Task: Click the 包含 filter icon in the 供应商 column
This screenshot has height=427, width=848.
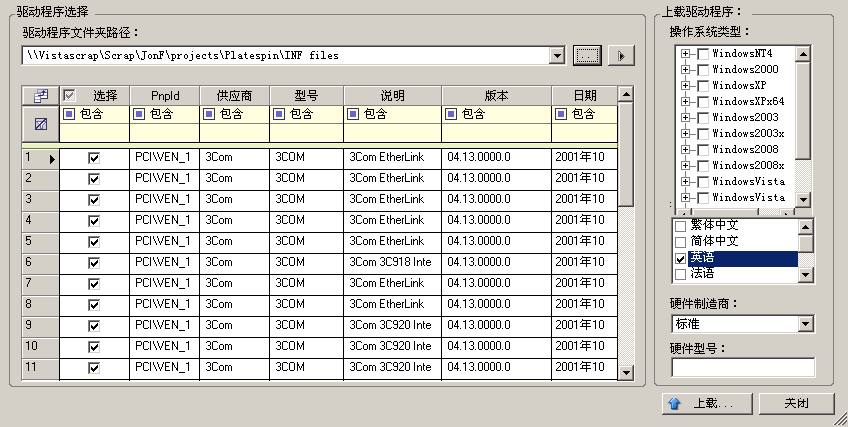Action: coord(209,114)
